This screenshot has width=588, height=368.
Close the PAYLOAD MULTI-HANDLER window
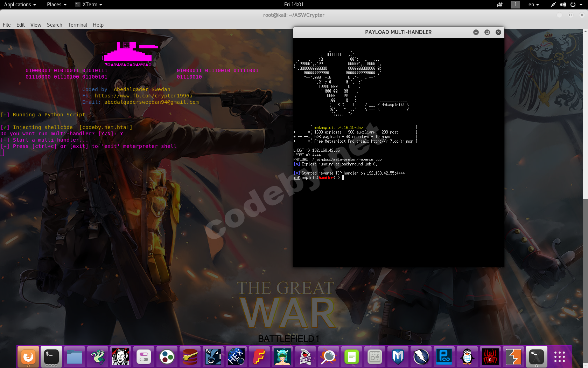(x=498, y=32)
